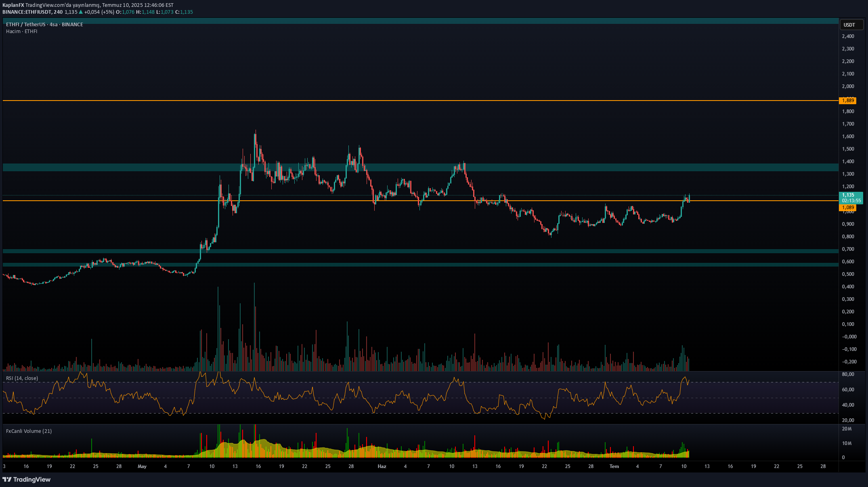Screen dimensions: 868x487
Task: Click the 1,700 price axis label
Action: (848, 124)
